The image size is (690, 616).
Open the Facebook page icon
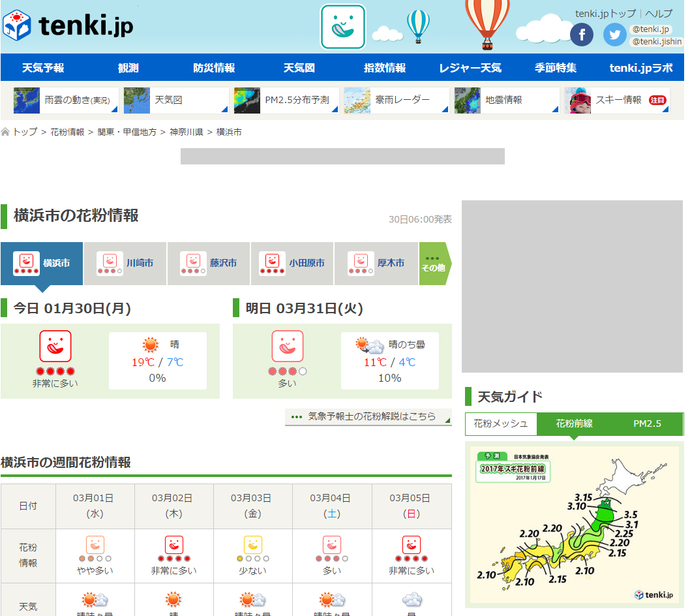(581, 35)
